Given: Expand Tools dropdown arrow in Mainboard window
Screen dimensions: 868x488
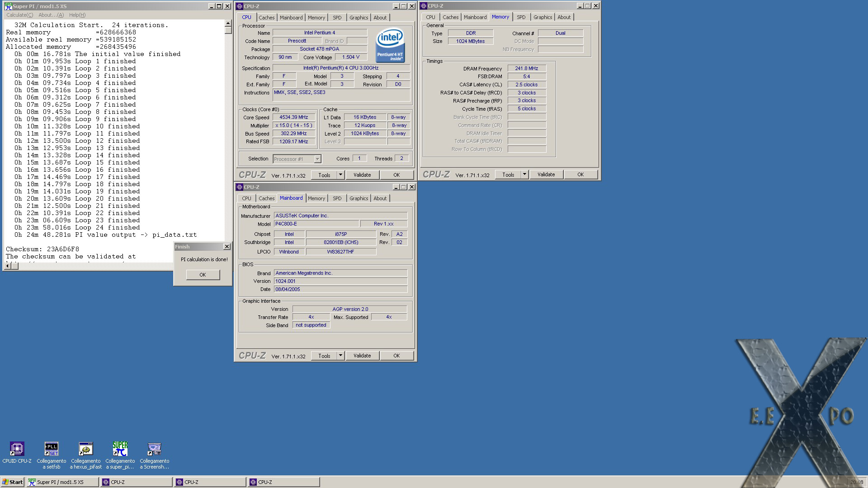Looking at the screenshot, I should pyautogui.click(x=341, y=356).
